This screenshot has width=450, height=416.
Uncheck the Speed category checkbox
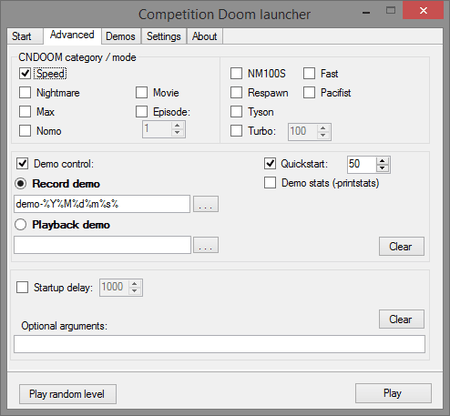pyautogui.click(x=25, y=73)
